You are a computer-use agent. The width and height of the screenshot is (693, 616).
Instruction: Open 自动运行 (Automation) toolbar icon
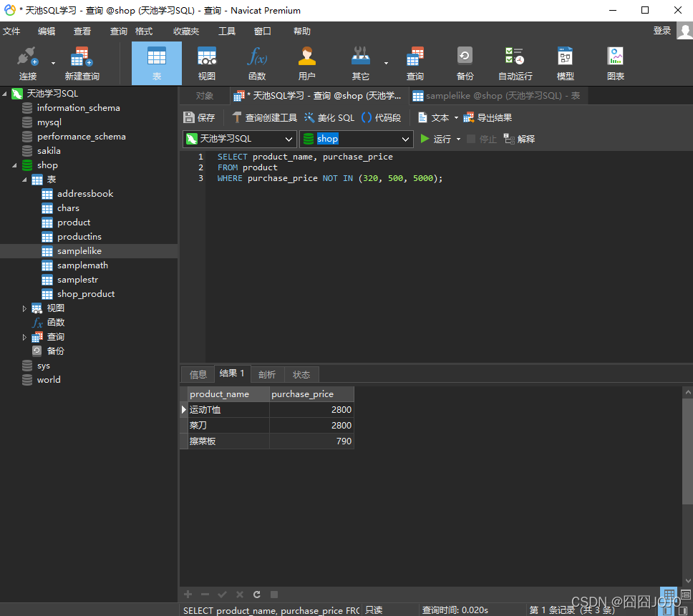pyautogui.click(x=515, y=63)
